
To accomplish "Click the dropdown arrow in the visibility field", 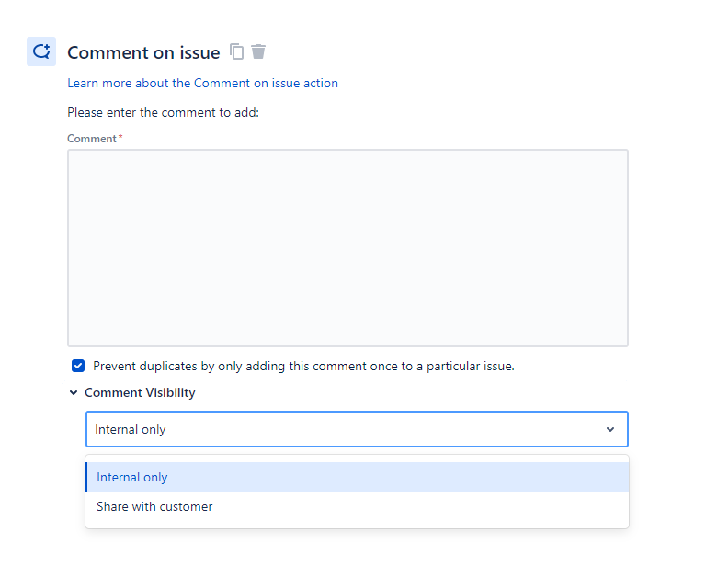I will (x=610, y=429).
